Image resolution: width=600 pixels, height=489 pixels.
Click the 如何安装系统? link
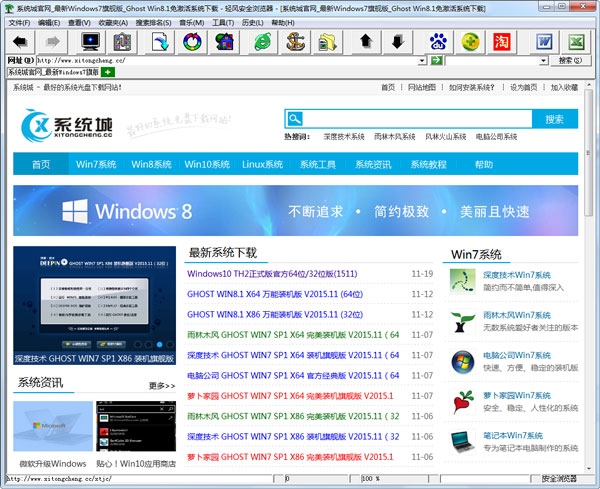pos(471,87)
